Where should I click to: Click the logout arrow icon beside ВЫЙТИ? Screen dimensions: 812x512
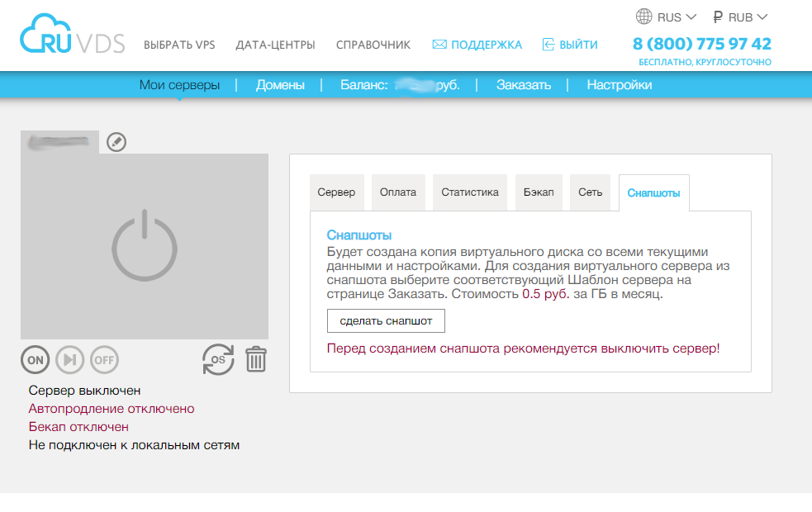coord(548,45)
